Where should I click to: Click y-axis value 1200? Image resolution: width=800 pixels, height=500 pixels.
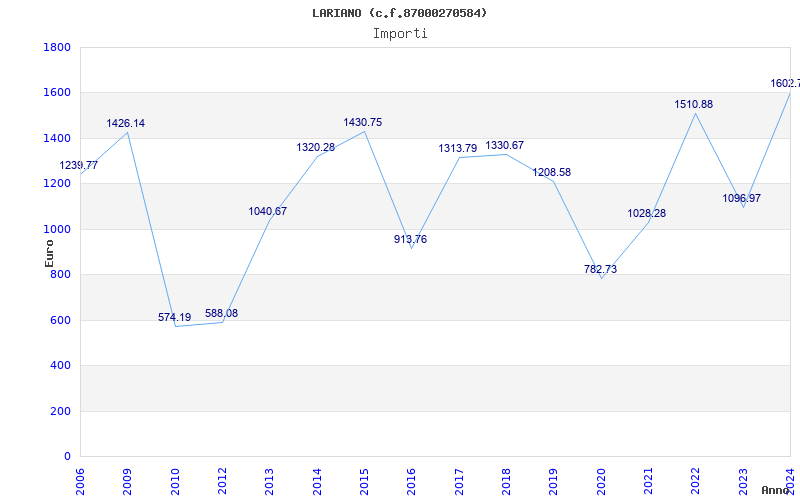pyautogui.click(x=57, y=184)
